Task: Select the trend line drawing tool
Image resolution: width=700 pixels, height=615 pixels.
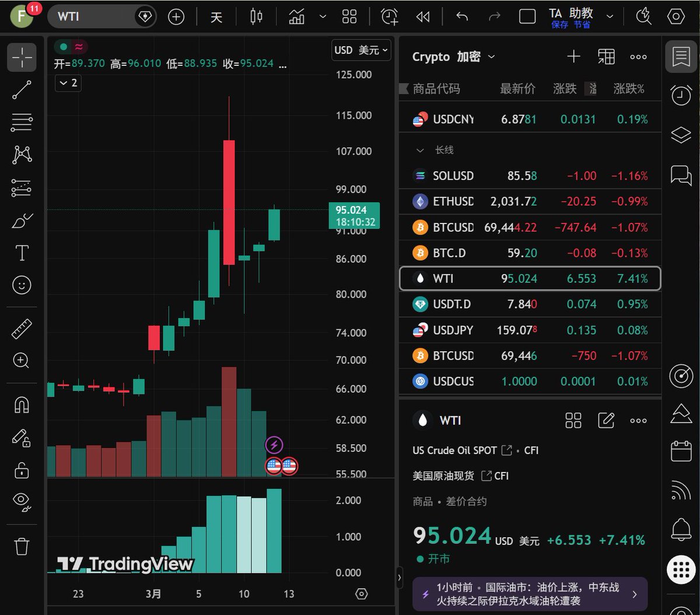Action: (22, 90)
